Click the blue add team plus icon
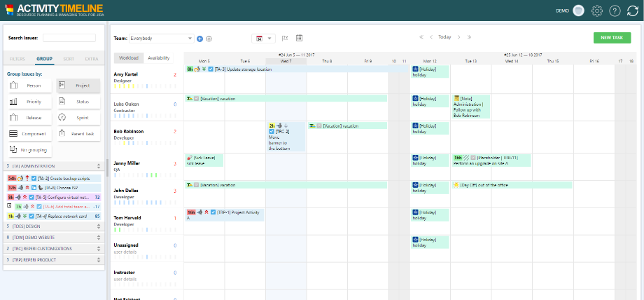Screen dimensions: 644x300 pos(199,39)
